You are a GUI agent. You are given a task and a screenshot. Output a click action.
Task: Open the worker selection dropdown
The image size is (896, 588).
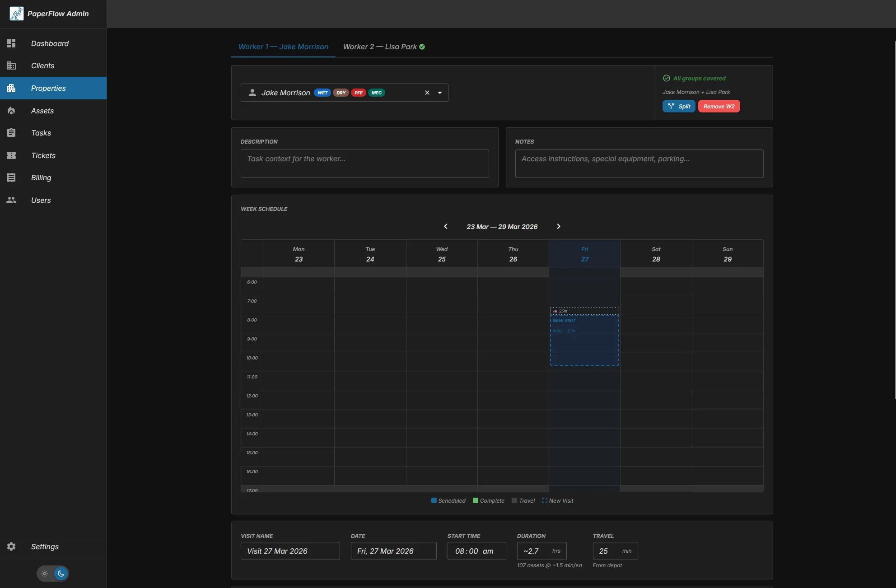pos(439,93)
